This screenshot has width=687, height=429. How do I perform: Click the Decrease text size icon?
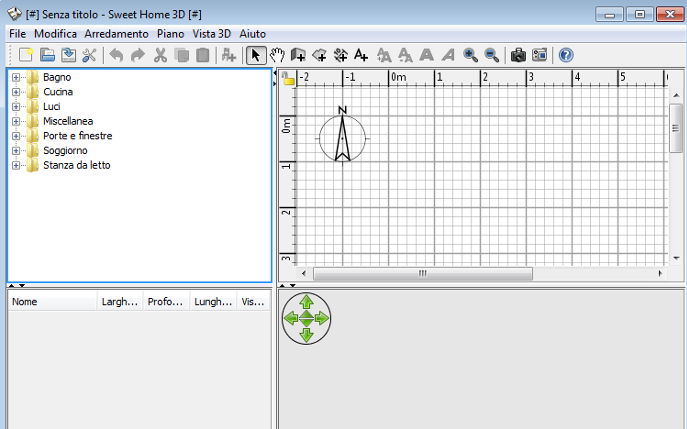pyautogui.click(x=405, y=55)
